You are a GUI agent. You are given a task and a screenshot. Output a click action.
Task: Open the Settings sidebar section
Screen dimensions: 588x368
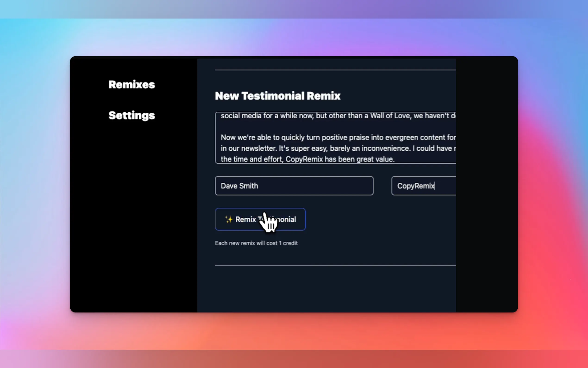[x=131, y=115]
